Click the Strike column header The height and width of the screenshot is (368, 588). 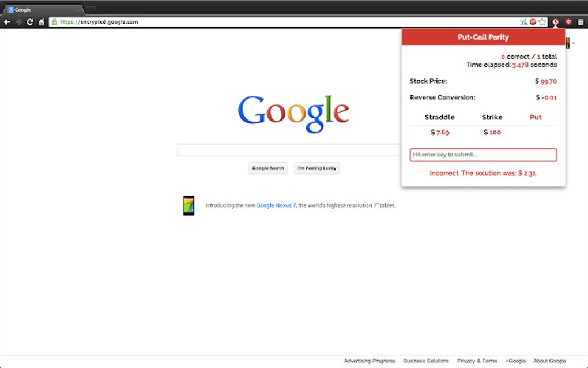click(492, 118)
